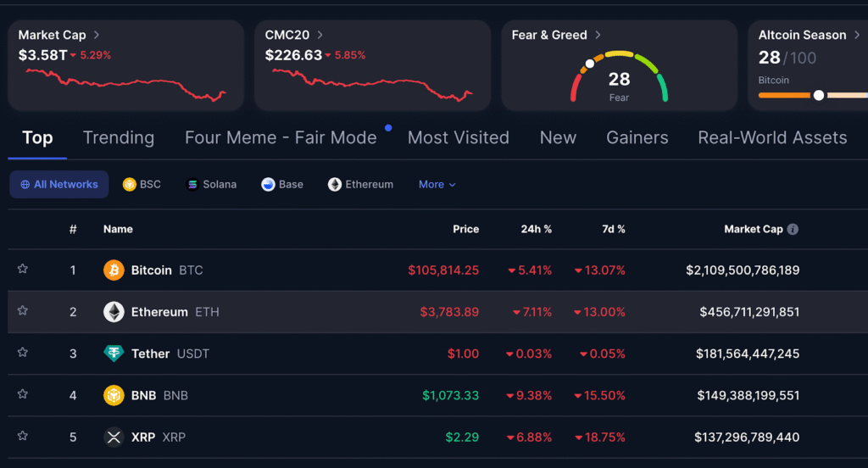
Task: Click the Tether USDT logo icon
Action: (114, 354)
